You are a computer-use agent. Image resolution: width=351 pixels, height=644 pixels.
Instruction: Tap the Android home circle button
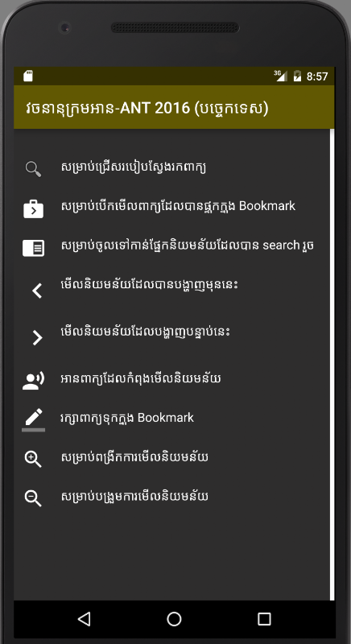[174, 618]
